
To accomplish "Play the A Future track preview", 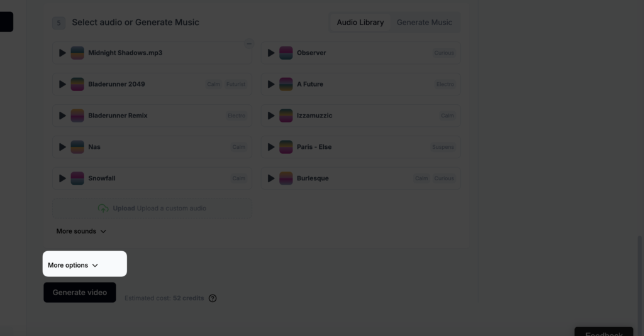I will click(271, 84).
